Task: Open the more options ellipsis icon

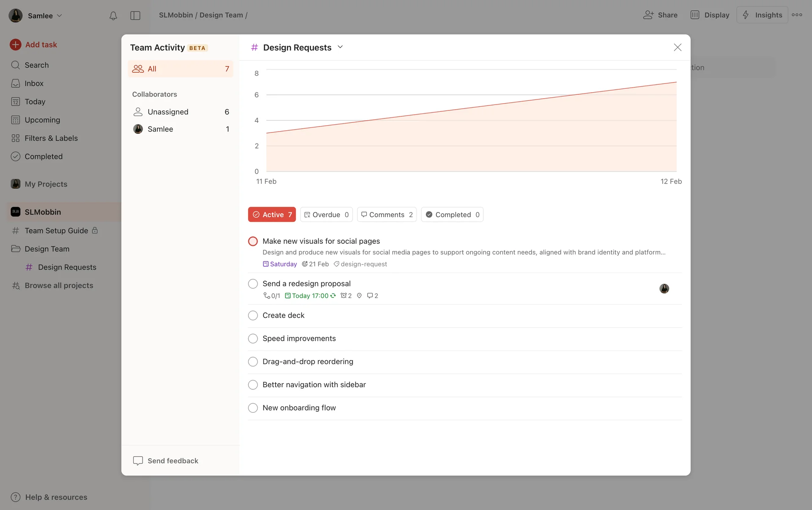Action: pyautogui.click(x=797, y=15)
